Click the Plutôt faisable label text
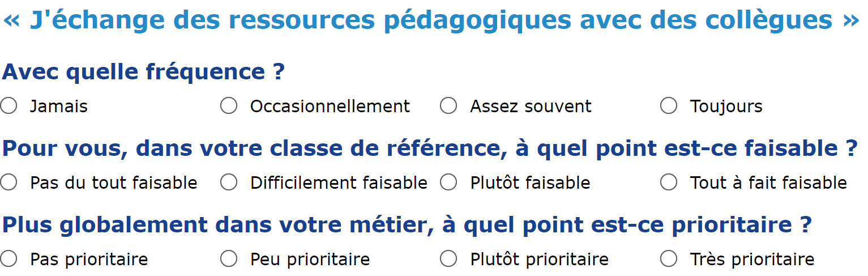 [x=530, y=183]
